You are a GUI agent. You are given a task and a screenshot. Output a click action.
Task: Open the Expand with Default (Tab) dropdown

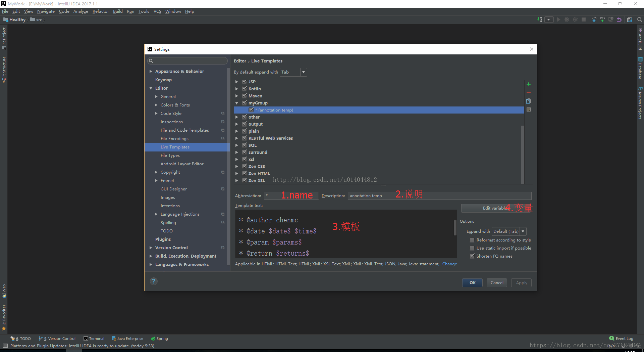(x=509, y=231)
